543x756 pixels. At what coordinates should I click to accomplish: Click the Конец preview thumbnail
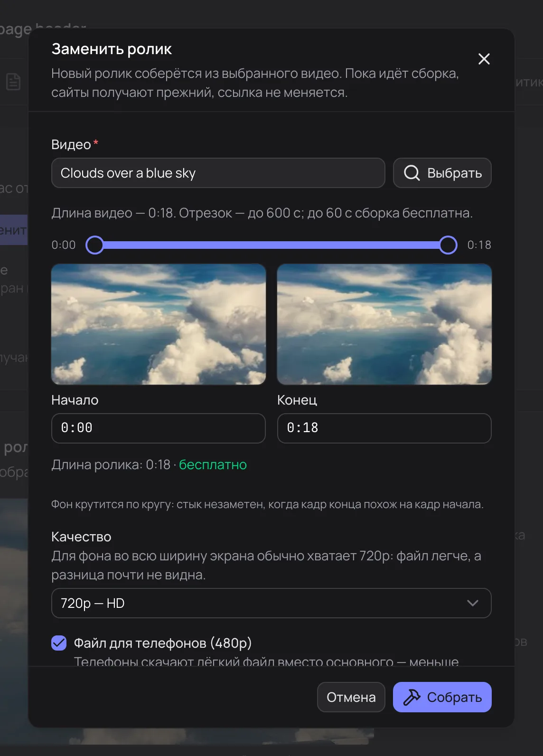(x=384, y=324)
